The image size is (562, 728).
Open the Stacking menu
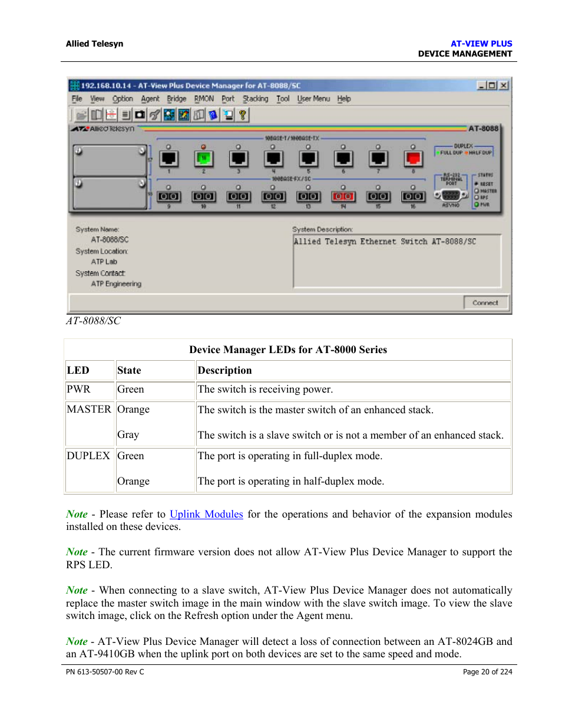256,99
